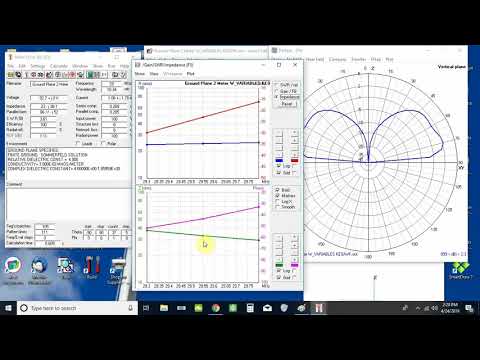Open File menu in main 4nec2 window
The height and width of the screenshot is (360, 480).
click(10, 66)
